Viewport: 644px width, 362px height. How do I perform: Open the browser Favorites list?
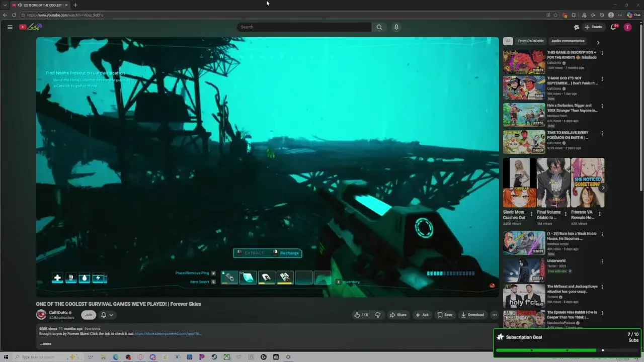pyautogui.click(x=593, y=15)
